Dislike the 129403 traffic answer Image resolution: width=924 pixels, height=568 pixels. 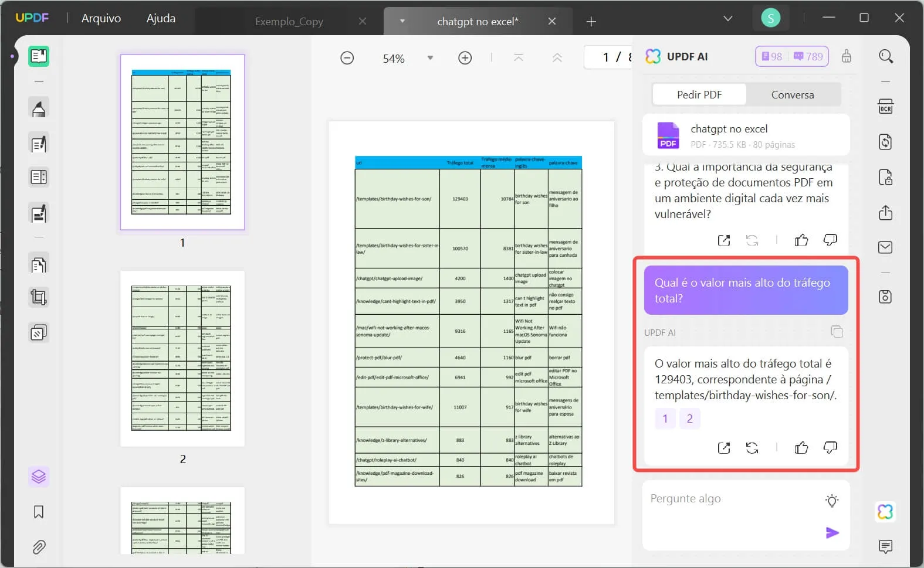tap(830, 448)
